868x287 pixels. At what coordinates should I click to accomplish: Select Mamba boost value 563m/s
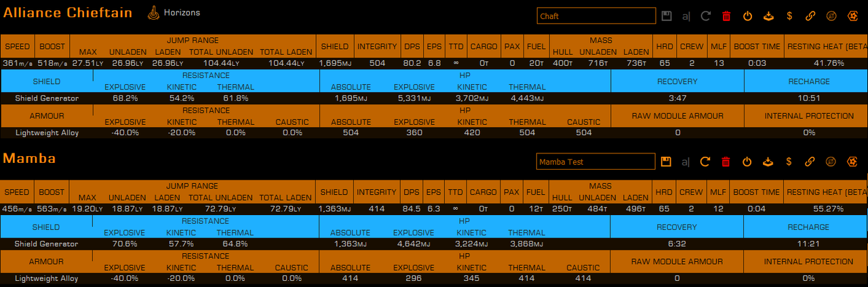[52, 209]
